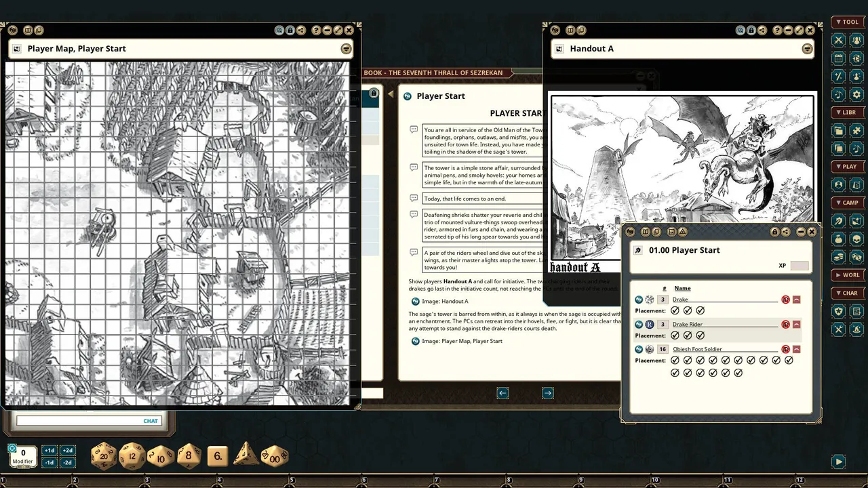Collapse the CAMP sidebar section
Screen dimensions: 868x488
848,203
